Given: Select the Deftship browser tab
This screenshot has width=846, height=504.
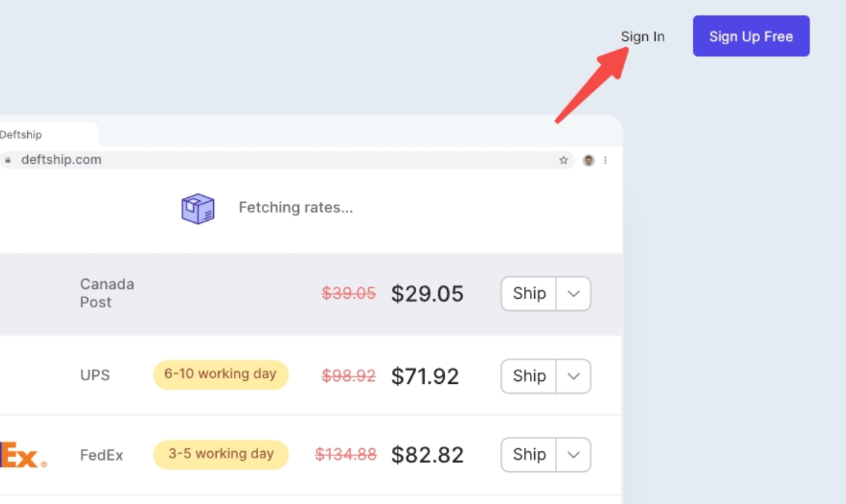Looking at the screenshot, I should (x=49, y=134).
